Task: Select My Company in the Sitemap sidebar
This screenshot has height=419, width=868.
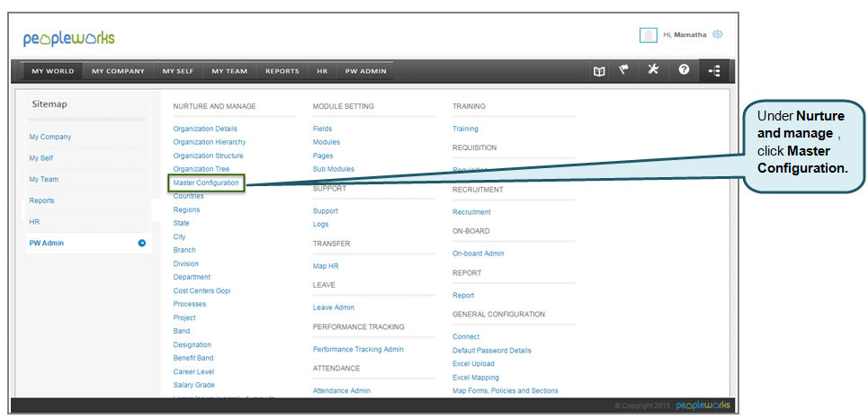Action: pos(50,137)
